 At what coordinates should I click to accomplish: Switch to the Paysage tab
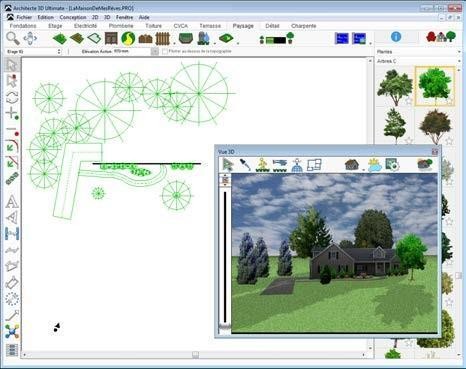[x=243, y=26]
